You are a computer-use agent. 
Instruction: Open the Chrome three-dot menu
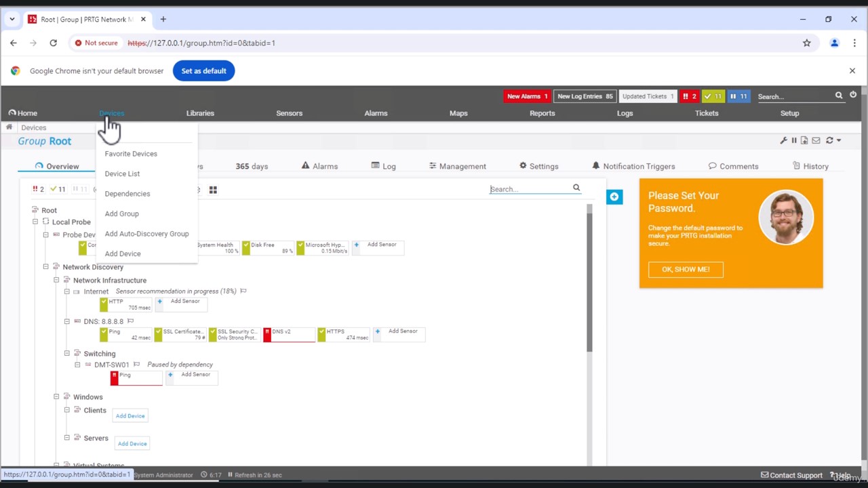854,43
